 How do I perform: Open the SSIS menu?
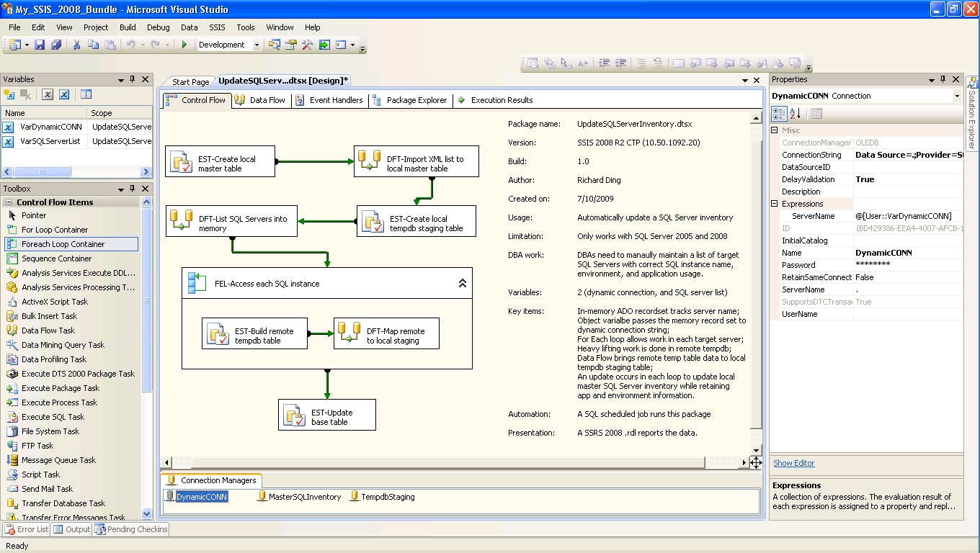click(217, 27)
